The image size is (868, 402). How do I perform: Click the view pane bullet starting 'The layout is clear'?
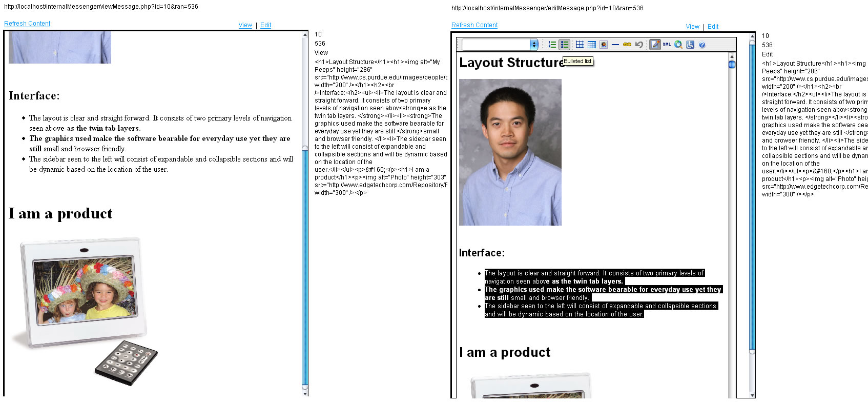click(160, 123)
